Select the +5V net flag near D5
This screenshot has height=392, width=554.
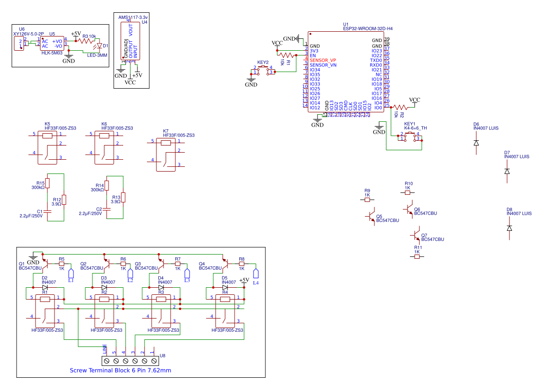[245, 281]
